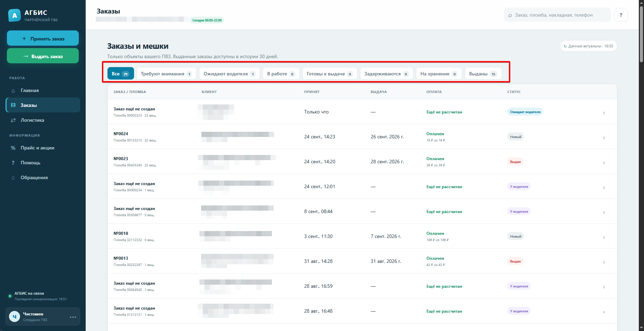The image size is (644, 331).
Task: Open the На хранение tab
Action: [439, 74]
